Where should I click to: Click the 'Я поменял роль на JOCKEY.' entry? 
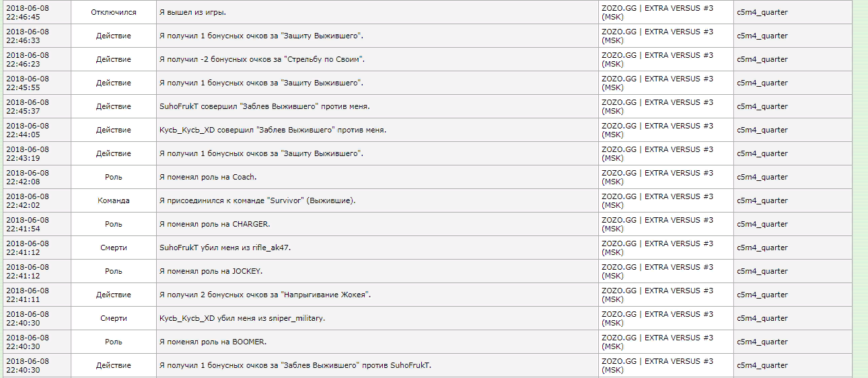point(211,271)
